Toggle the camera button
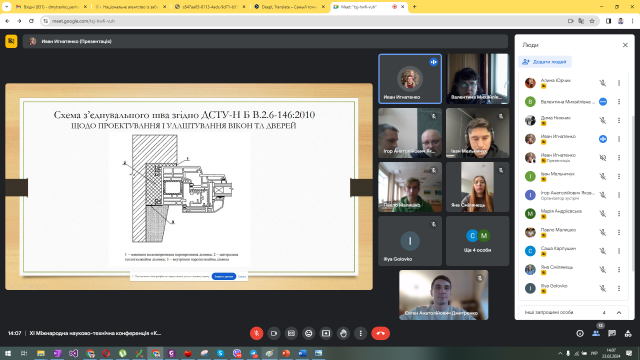 click(x=274, y=333)
